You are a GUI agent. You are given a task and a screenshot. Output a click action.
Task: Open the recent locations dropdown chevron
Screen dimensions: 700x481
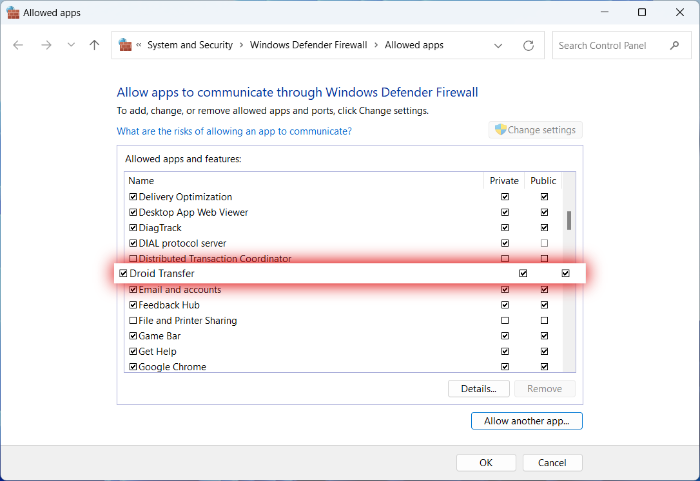click(71, 45)
